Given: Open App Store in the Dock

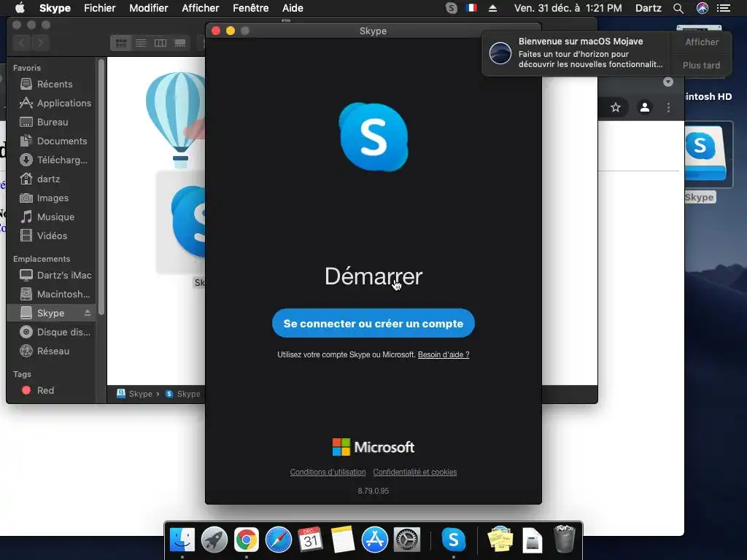Looking at the screenshot, I should coord(375,540).
